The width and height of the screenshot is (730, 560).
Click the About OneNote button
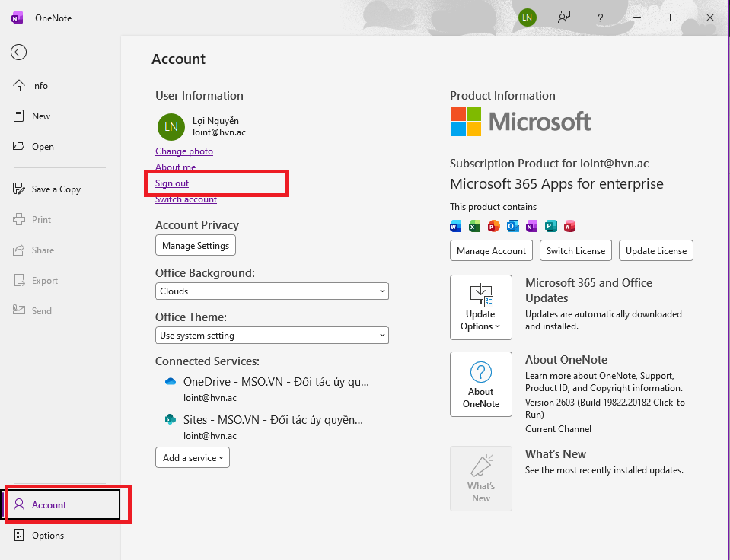pyautogui.click(x=481, y=384)
